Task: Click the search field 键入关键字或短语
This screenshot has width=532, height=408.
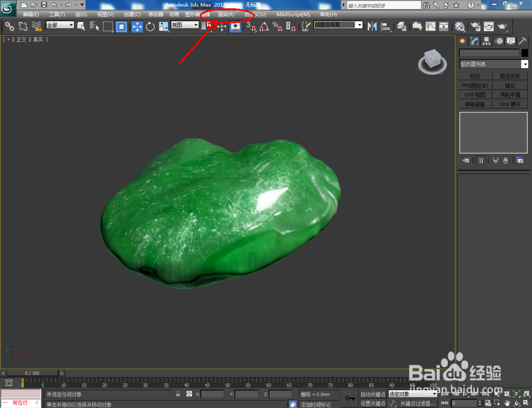Action: point(384,5)
